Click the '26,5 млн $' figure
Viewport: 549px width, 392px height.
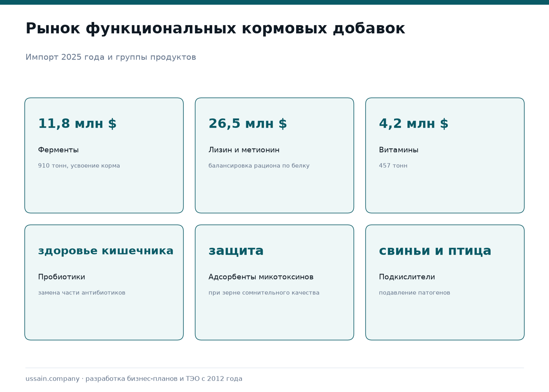248,123
